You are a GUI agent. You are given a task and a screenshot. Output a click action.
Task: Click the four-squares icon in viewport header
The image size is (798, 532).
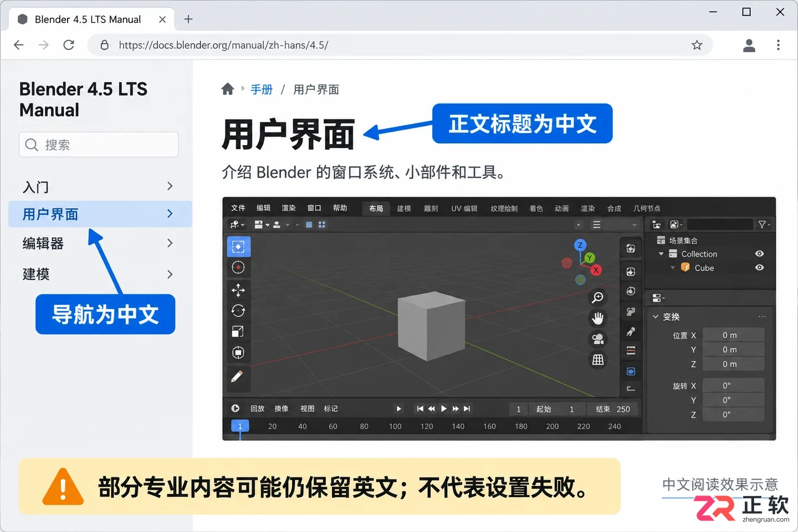pos(322,224)
